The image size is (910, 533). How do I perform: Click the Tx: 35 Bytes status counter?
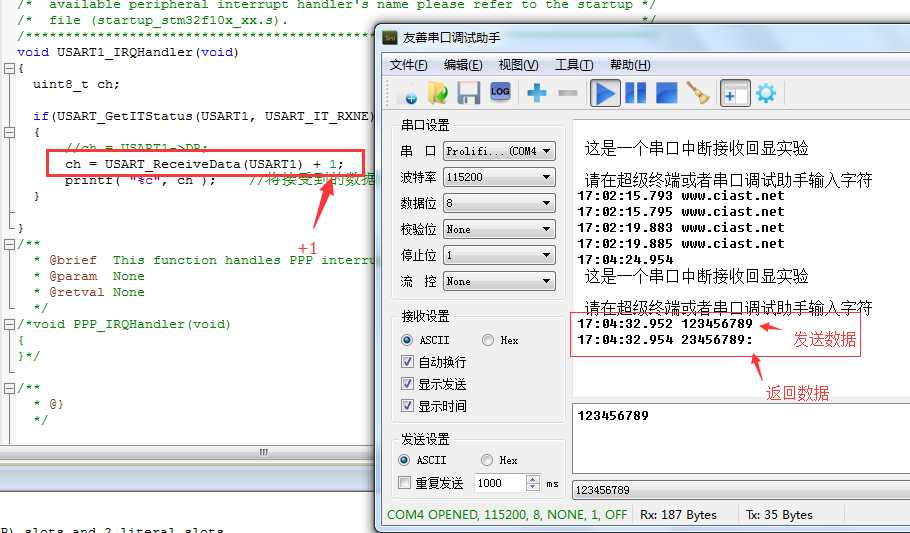(x=779, y=515)
